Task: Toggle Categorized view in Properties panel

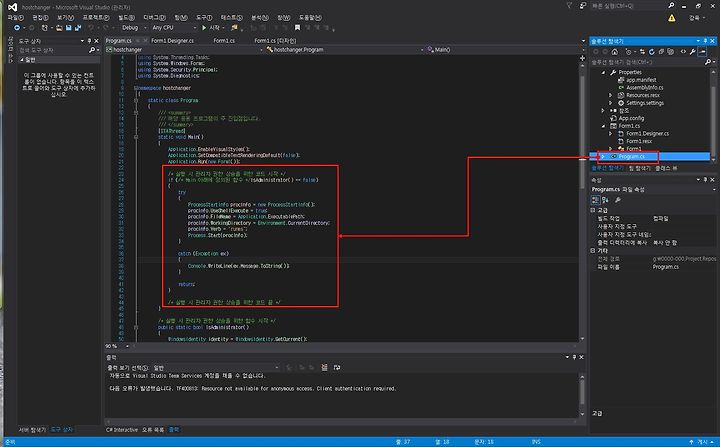Action: [x=595, y=200]
